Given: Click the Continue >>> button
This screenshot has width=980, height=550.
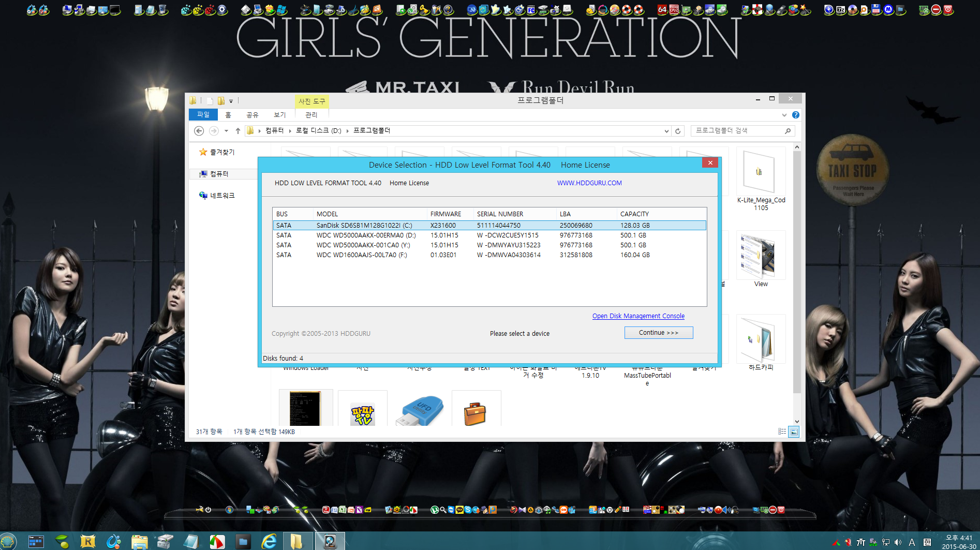Looking at the screenshot, I should click(658, 333).
